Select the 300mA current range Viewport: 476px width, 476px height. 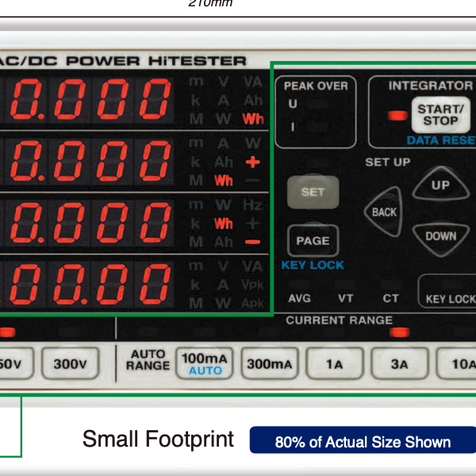[x=270, y=363]
